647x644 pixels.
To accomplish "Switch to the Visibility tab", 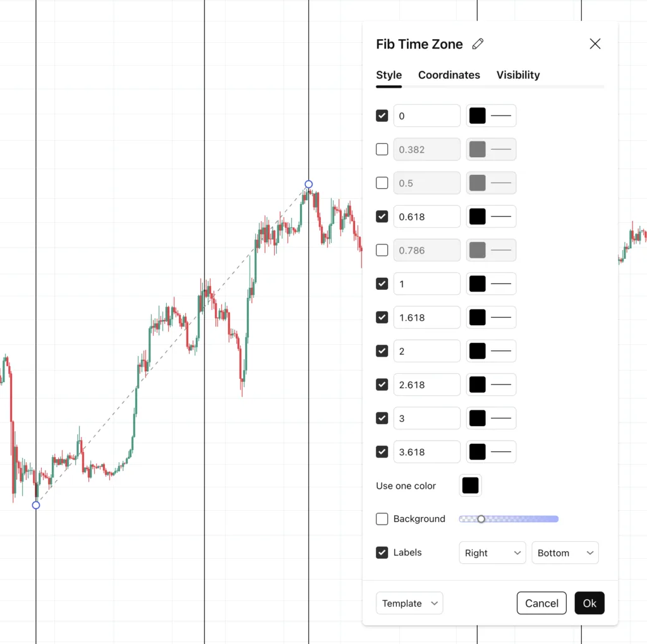I will [518, 75].
